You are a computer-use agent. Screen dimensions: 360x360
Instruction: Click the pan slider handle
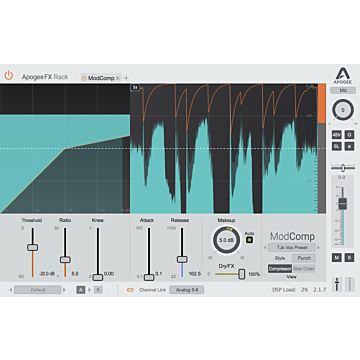click(x=343, y=168)
